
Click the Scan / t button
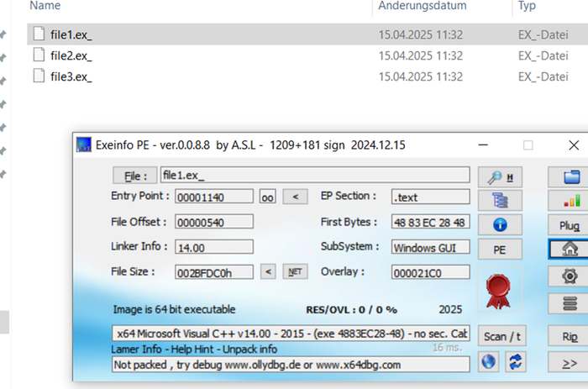click(502, 336)
